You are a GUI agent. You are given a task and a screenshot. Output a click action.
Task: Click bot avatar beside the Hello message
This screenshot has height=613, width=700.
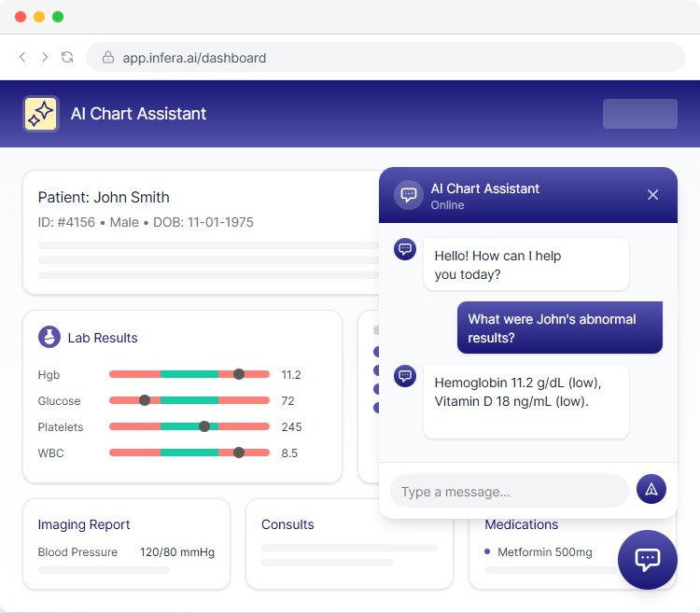pos(404,249)
